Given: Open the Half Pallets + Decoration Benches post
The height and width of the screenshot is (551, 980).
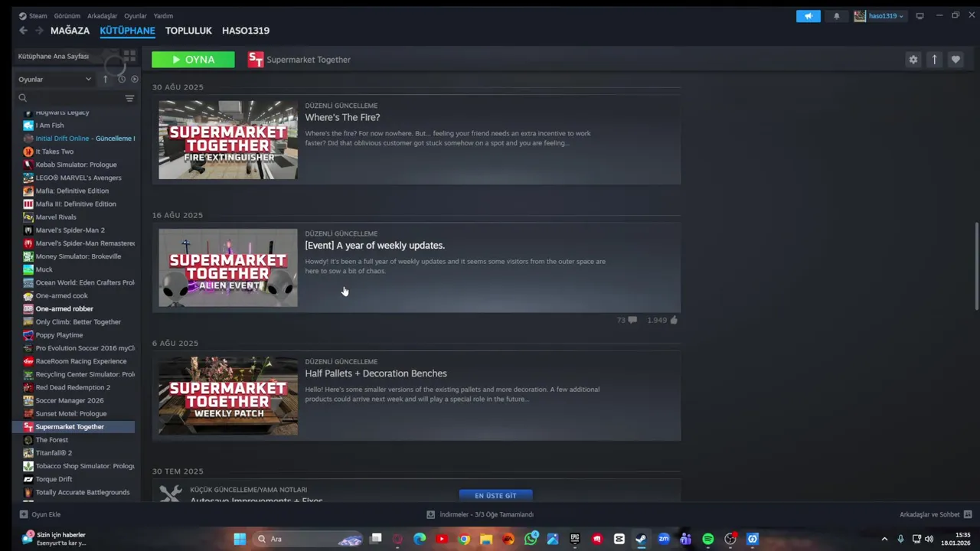Looking at the screenshot, I should click(376, 373).
